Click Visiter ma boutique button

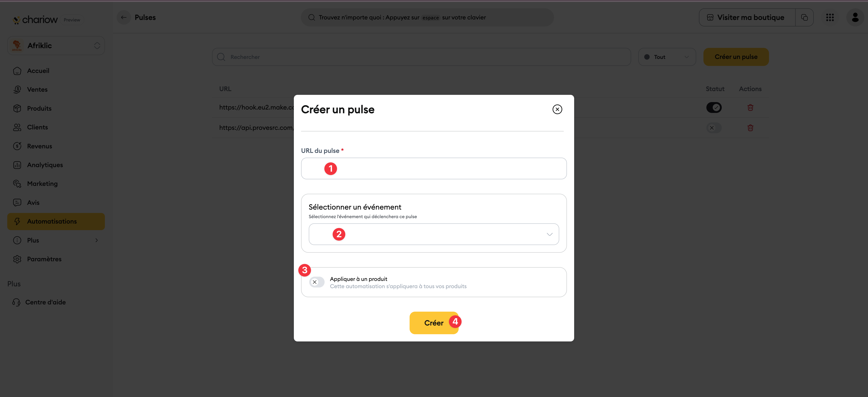(x=747, y=18)
